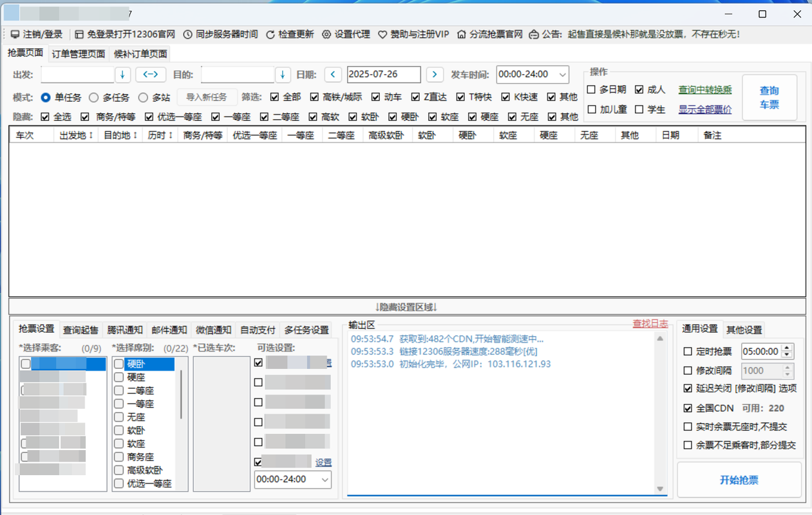Enable 多日期 checkbox
The image size is (812, 515).
pyautogui.click(x=591, y=89)
